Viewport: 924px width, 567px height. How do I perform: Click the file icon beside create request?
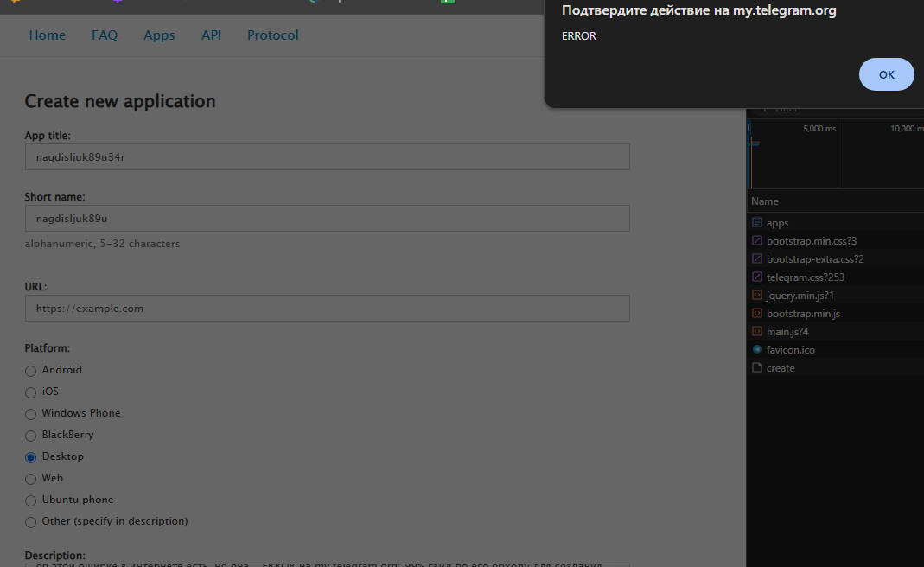pyautogui.click(x=757, y=368)
